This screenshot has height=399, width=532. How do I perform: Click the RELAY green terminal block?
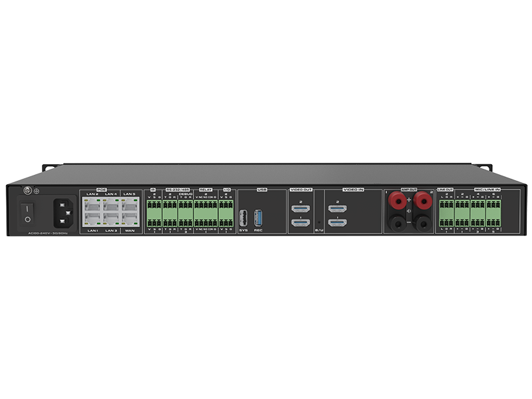[x=205, y=213]
